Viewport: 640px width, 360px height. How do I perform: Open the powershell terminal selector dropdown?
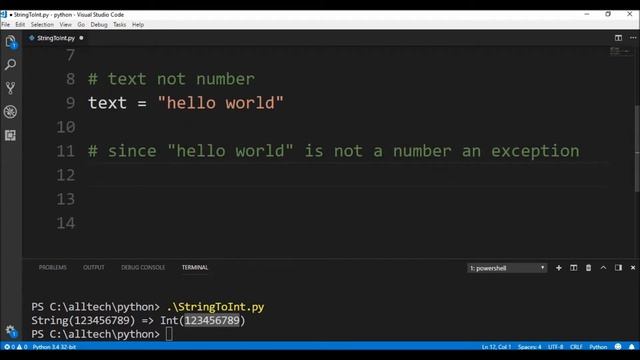click(507, 268)
